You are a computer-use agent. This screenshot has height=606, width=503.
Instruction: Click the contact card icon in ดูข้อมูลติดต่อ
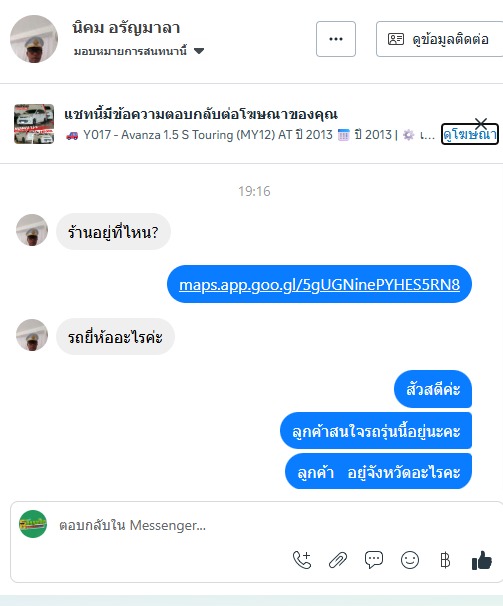(396, 39)
